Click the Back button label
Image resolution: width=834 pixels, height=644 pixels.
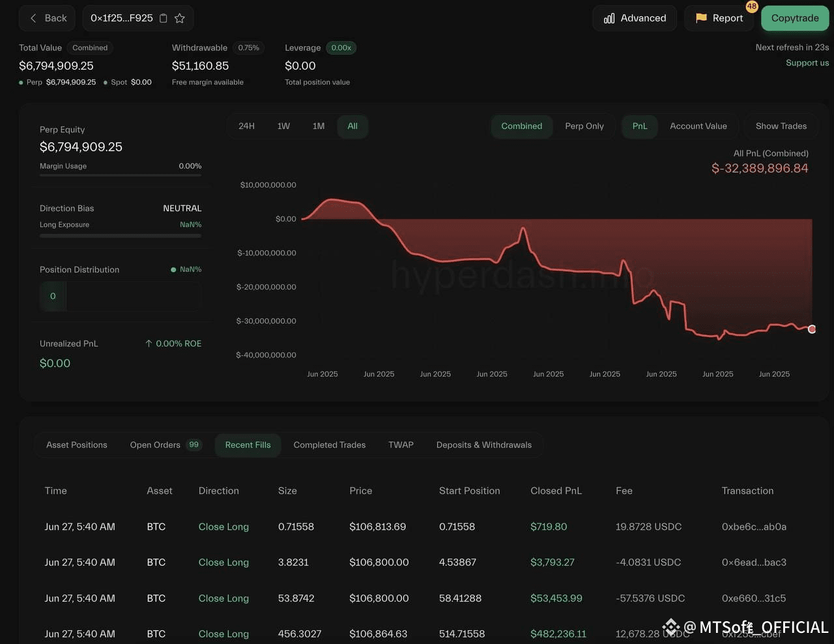(55, 18)
